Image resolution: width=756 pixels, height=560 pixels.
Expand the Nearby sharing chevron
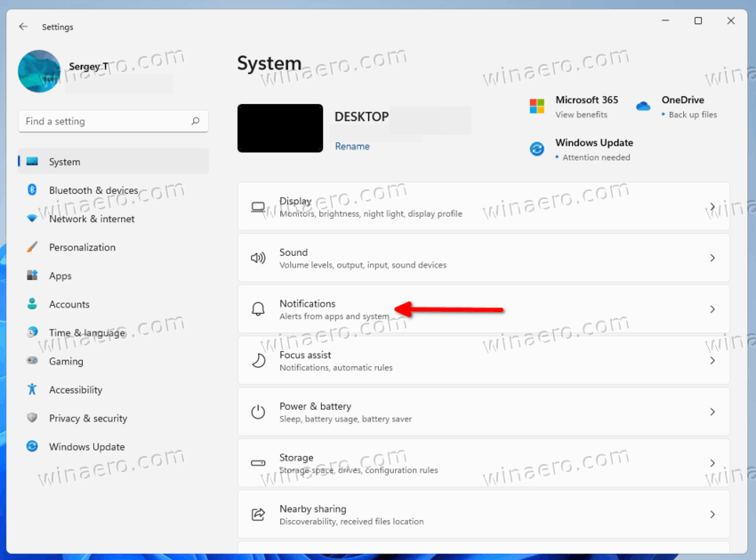point(712,515)
